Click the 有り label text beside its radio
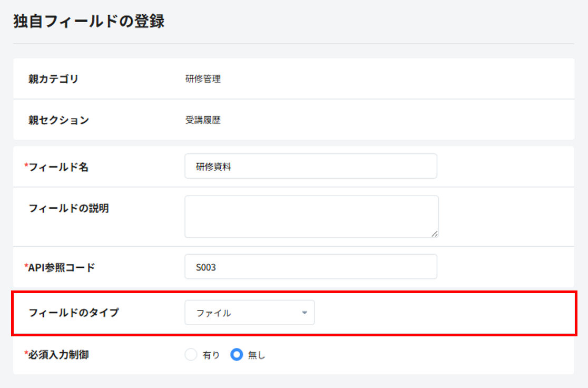 click(211, 355)
